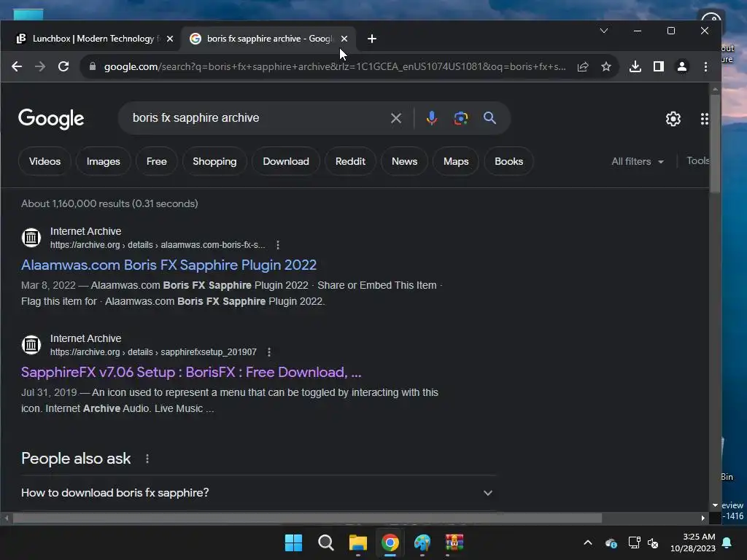Open the clock showing 3:25 AM

(x=693, y=542)
